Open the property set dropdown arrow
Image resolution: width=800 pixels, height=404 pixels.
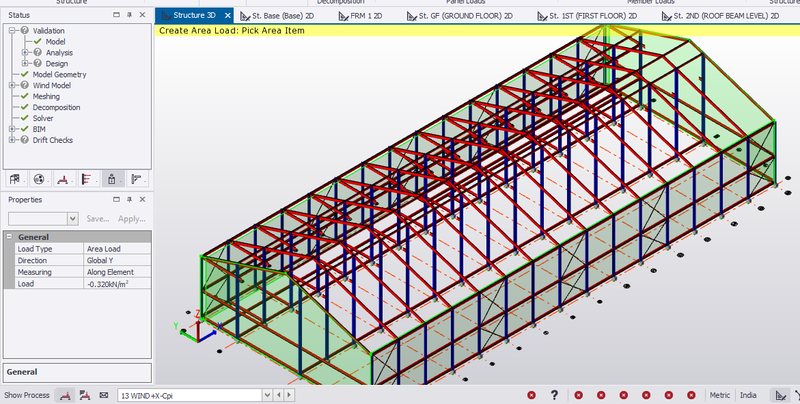[x=72, y=219]
